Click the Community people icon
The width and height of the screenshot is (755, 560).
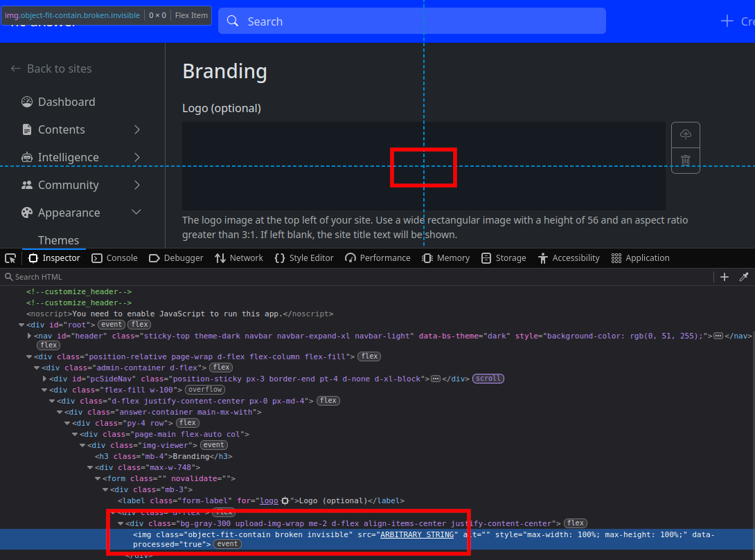(x=27, y=186)
